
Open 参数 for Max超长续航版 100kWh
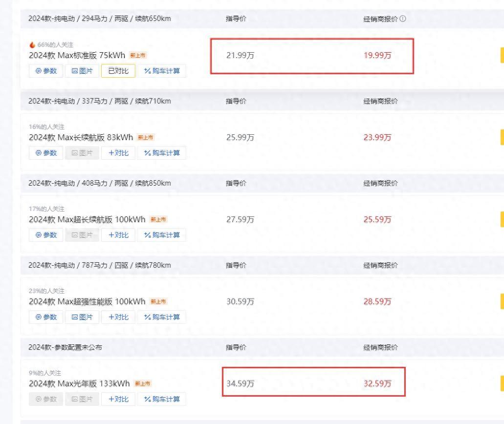(46, 235)
